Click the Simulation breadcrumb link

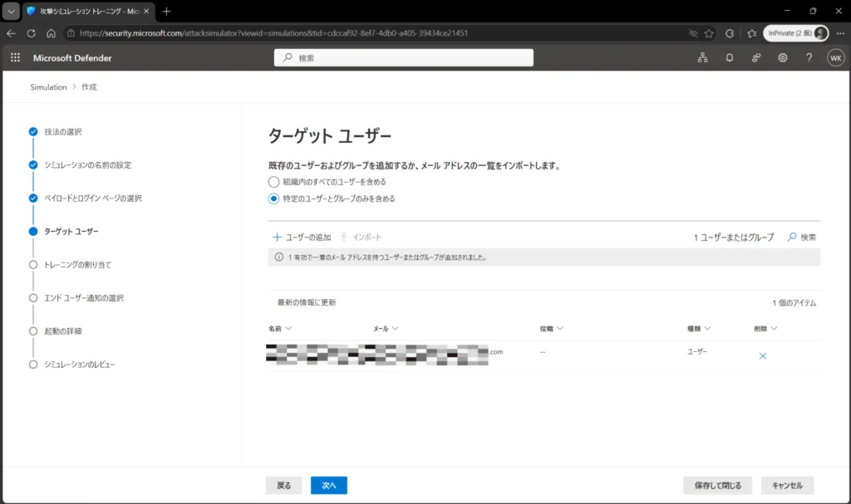tap(48, 87)
